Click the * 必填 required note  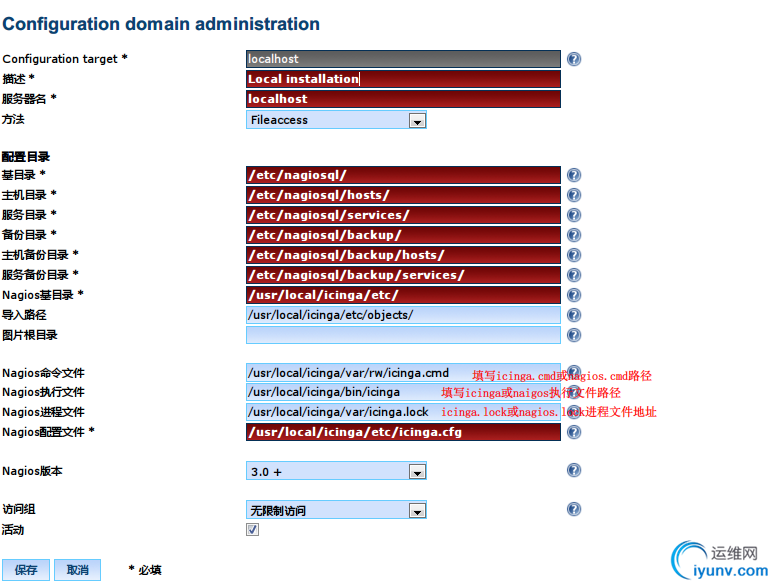(145, 570)
